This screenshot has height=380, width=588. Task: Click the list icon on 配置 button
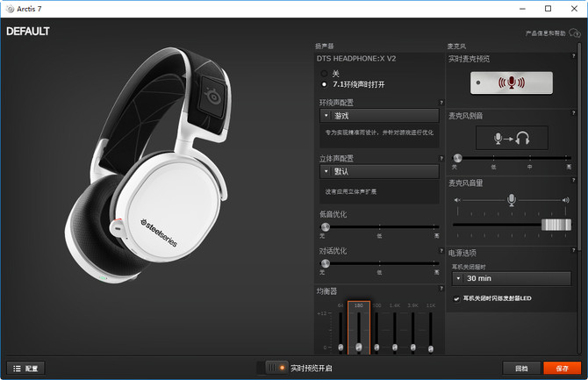(17, 369)
